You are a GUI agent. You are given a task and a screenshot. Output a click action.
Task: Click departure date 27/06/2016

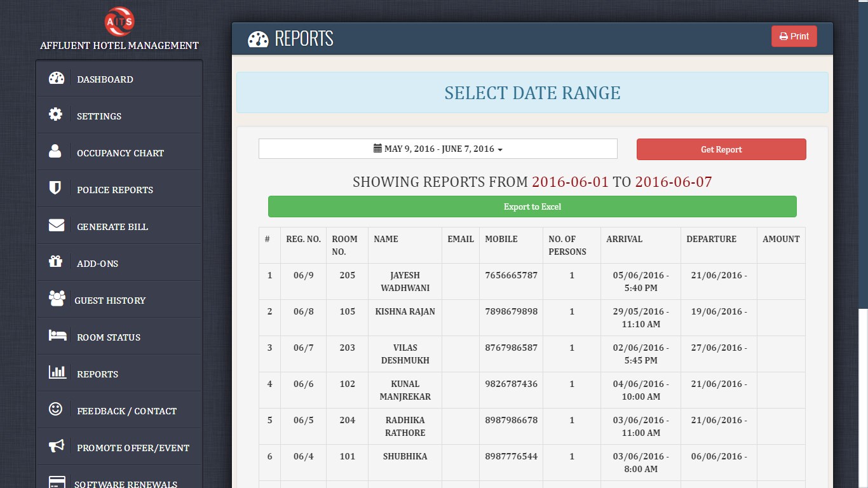click(719, 348)
